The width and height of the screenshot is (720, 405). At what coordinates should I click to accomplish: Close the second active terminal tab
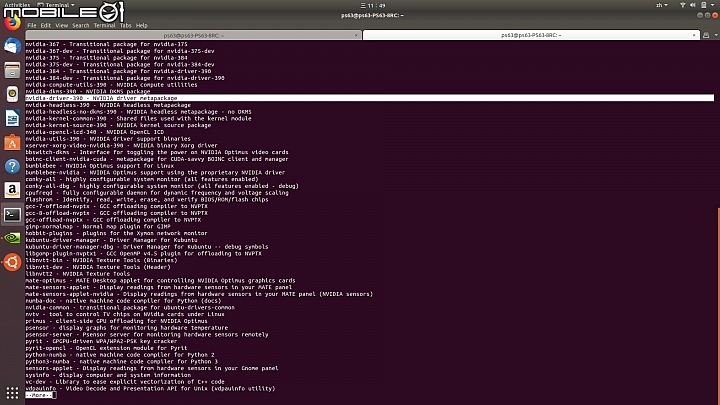pyautogui.click(x=694, y=35)
